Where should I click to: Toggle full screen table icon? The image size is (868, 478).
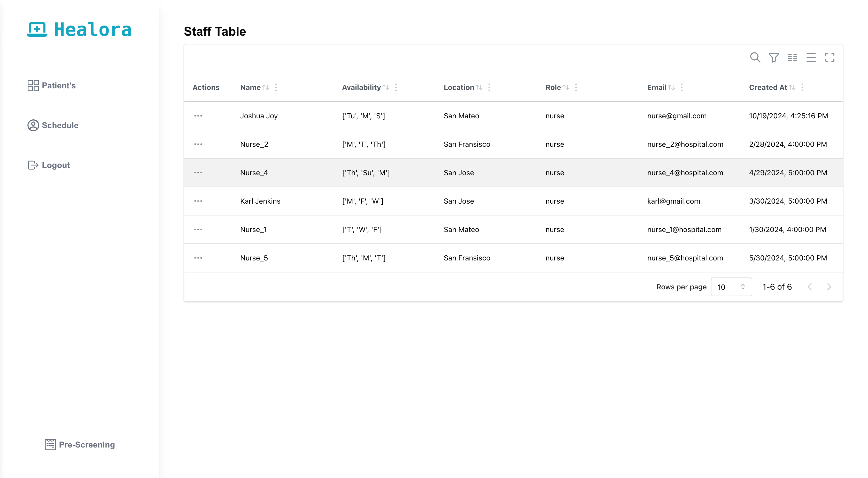click(x=830, y=57)
